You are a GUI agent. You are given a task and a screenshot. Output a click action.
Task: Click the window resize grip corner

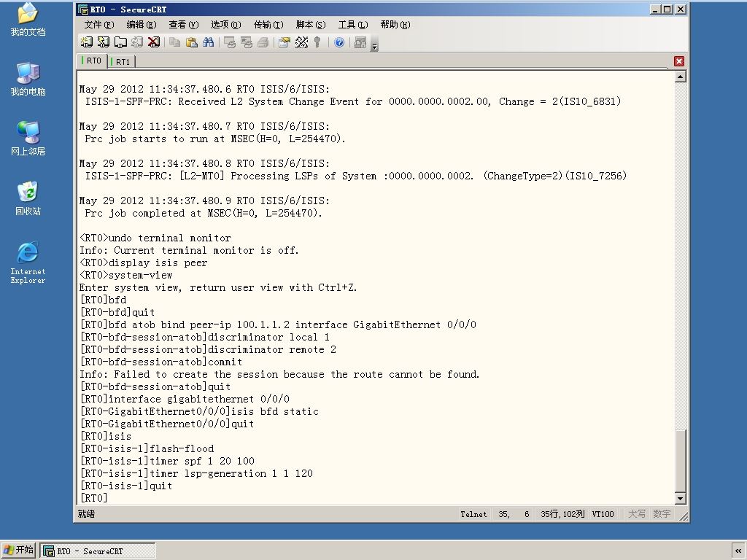(684, 516)
